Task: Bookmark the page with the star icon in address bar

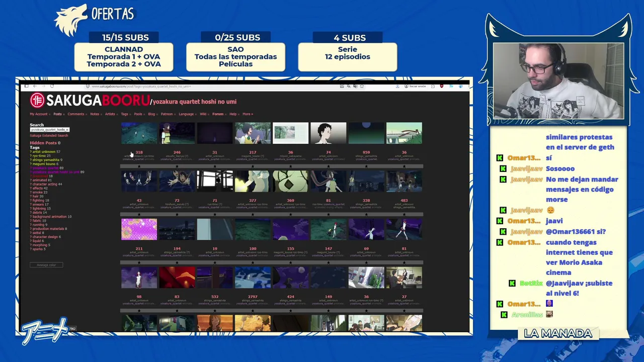Action: pyautogui.click(x=362, y=86)
